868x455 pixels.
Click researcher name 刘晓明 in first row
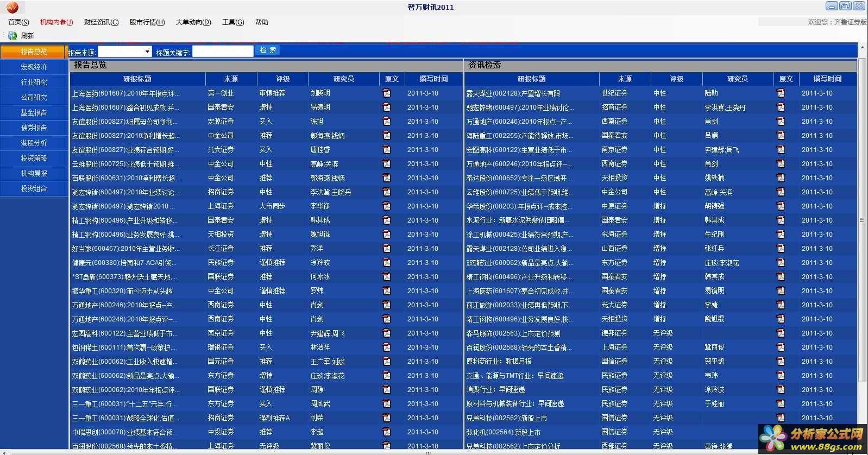(320, 93)
